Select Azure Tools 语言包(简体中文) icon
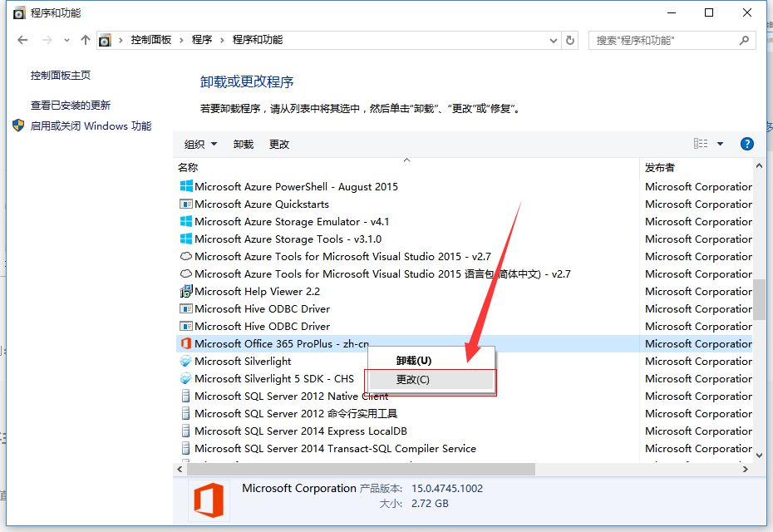This screenshot has width=773, height=532. (186, 273)
